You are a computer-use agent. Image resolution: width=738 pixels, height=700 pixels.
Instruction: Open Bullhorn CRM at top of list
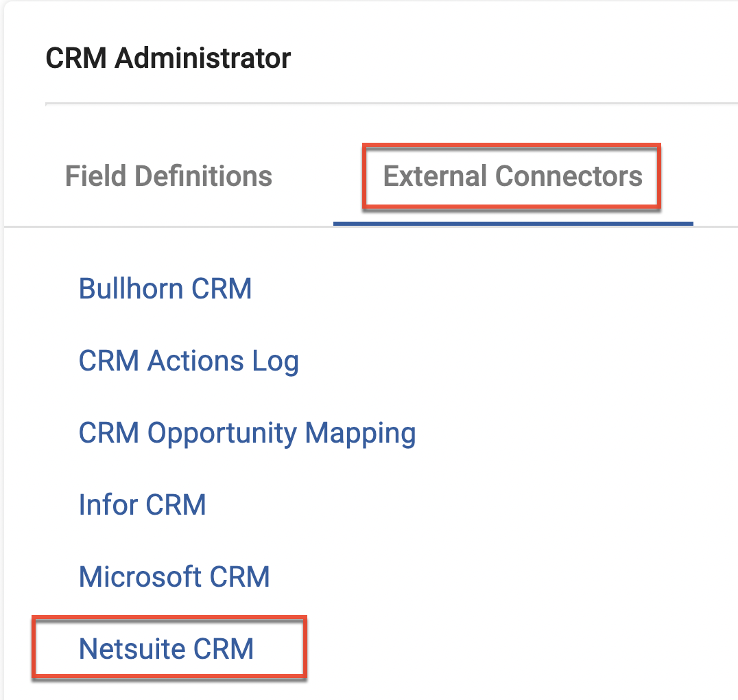165,288
